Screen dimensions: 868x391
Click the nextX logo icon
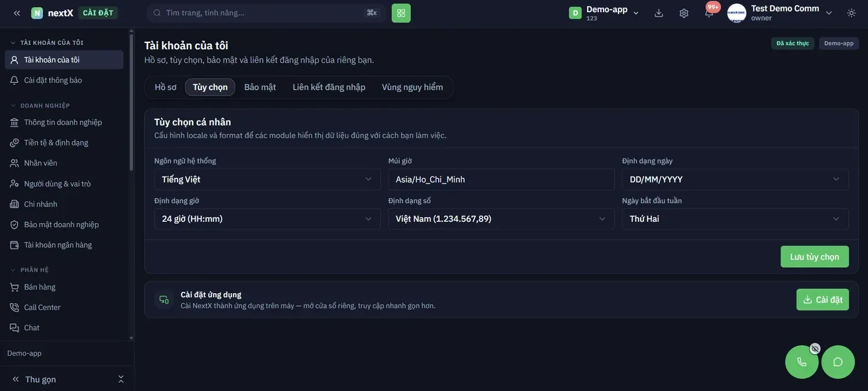[37, 13]
